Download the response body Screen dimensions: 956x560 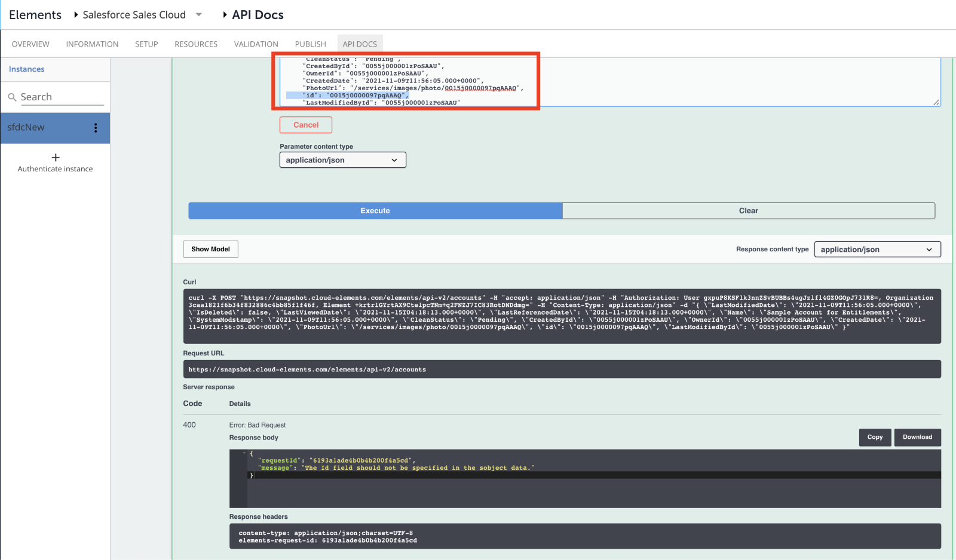click(x=917, y=437)
